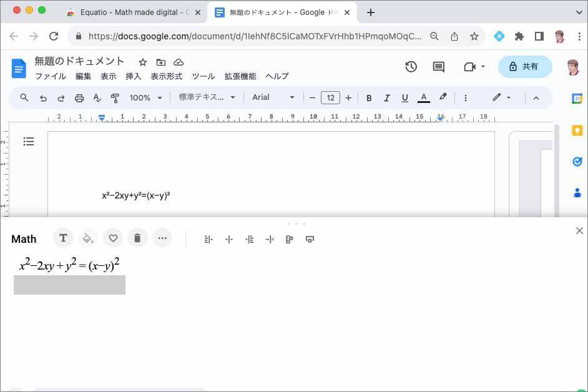Toggle bold formatting
This screenshot has height=392, width=588.
pyautogui.click(x=369, y=98)
